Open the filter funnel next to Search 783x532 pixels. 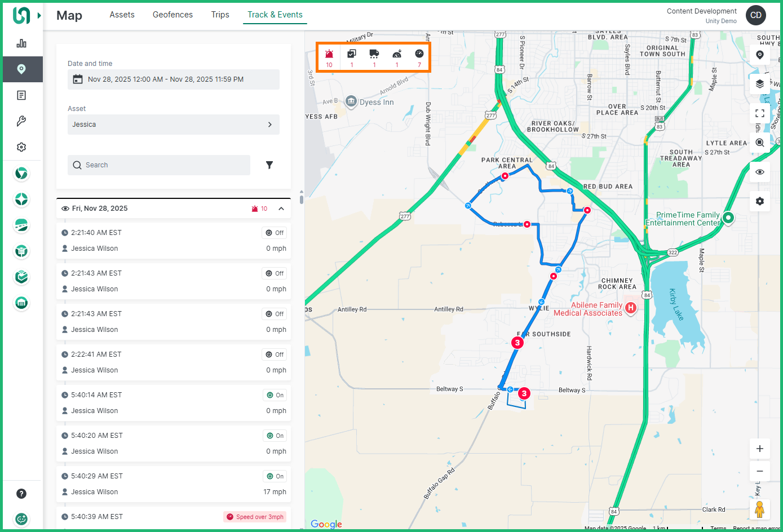coord(269,165)
